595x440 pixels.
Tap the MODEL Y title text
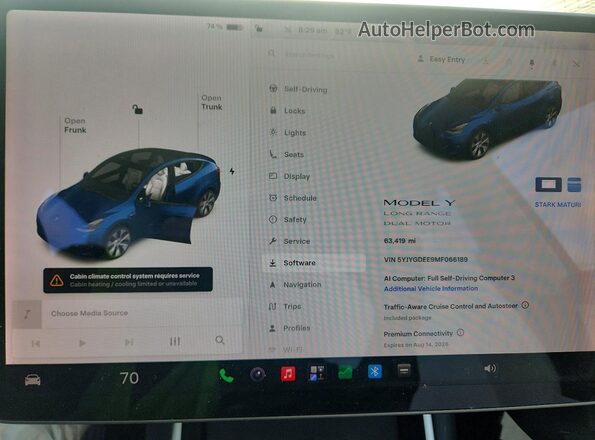(x=419, y=203)
